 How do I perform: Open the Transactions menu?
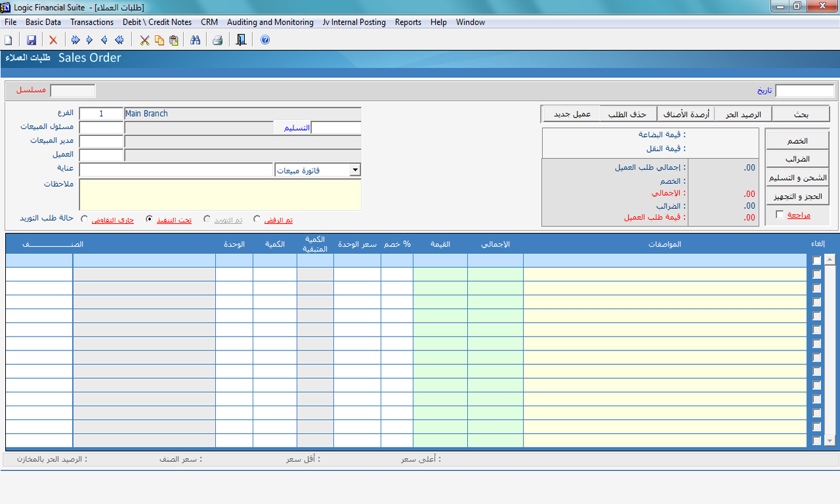pos(92,22)
